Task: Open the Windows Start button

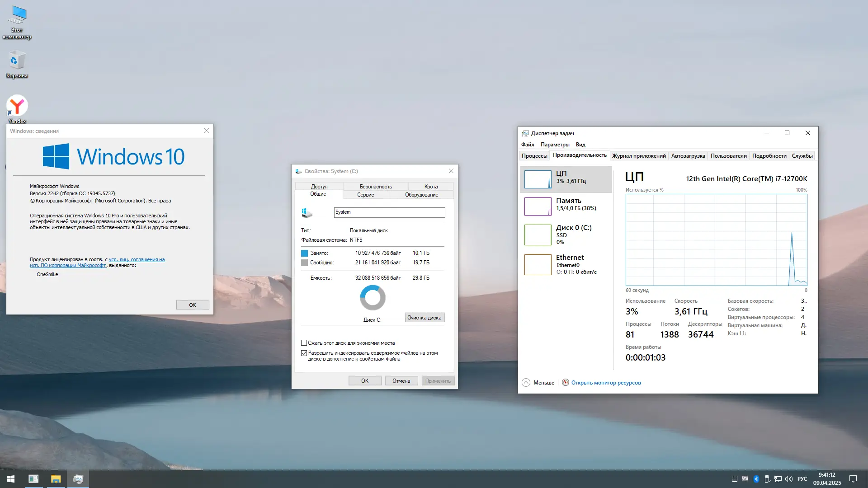Action: coord(11,479)
